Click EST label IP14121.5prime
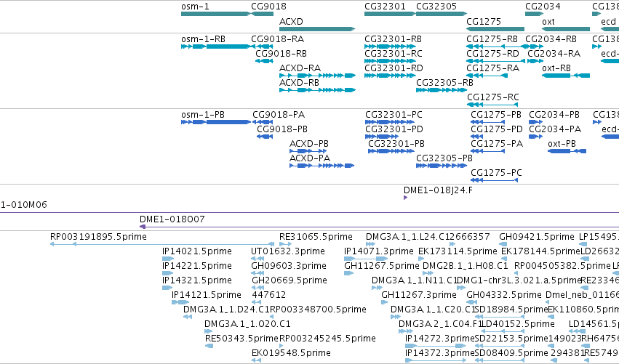This screenshot has width=619, height=364. pos(207,295)
